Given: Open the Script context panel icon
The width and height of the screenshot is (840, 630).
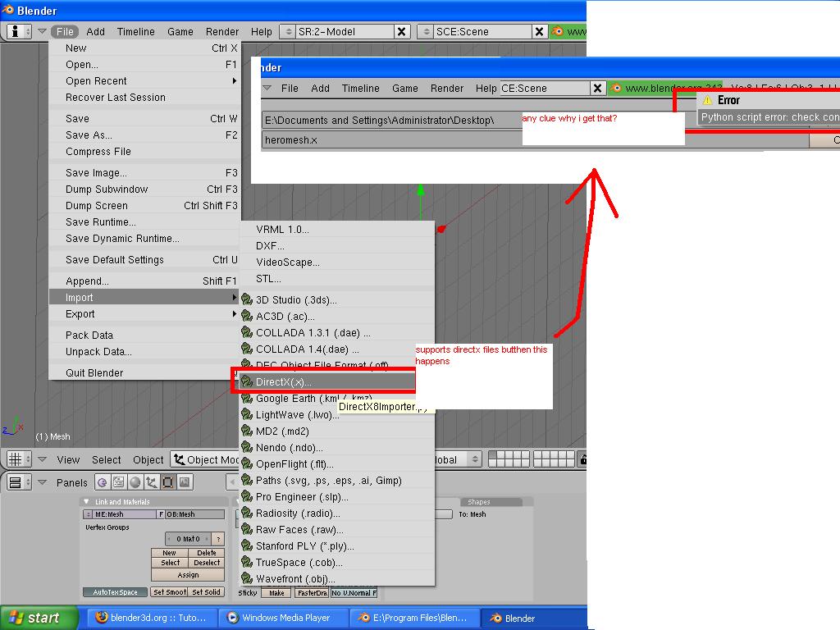Looking at the screenshot, I should pyautogui.click(x=119, y=482).
